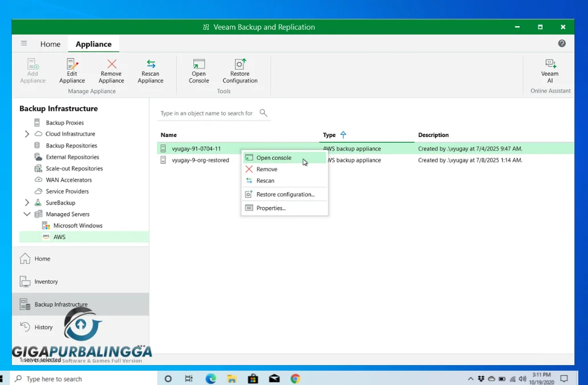
Task: Expand the Cloud Infrastructure node
Action: pyautogui.click(x=27, y=134)
